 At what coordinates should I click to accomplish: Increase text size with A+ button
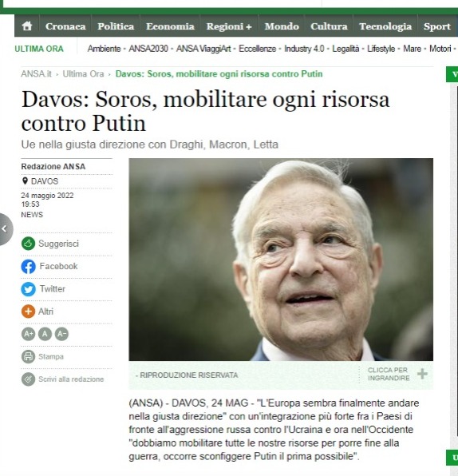click(28, 334)
